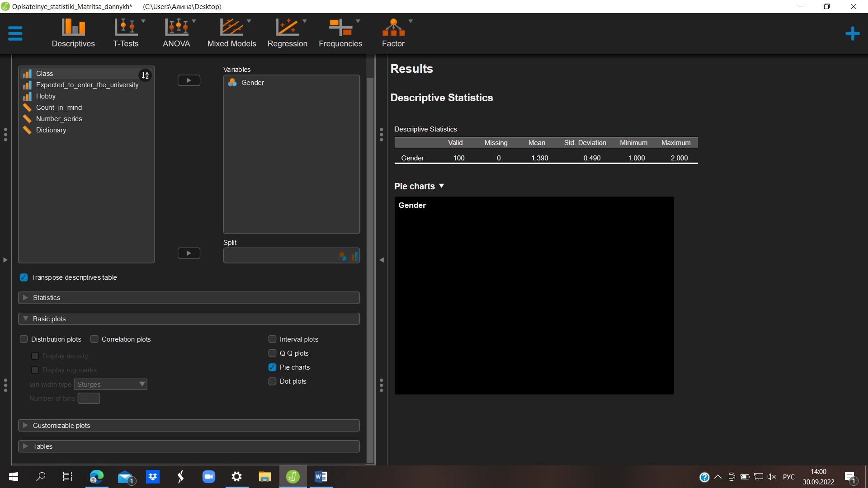Open the ANOVA module menu
Image resolution: width=868 pixels, height=488 pixels.
click(176, 33)
